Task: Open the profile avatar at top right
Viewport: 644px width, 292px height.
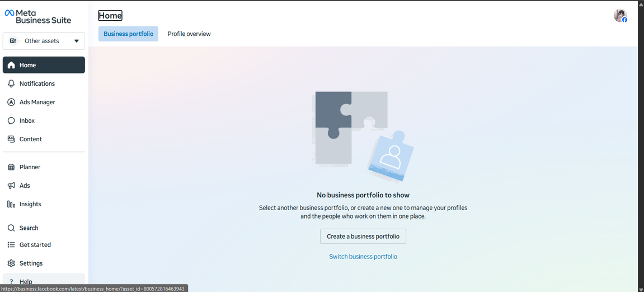Action: [x=620, y=16]
